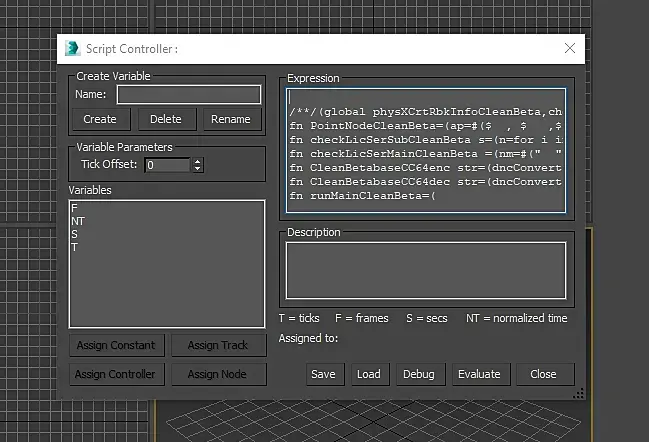The height and width of the screenshot is (442, 649).
Task: Select variable S in the Variables list
Action: [75, 234]
